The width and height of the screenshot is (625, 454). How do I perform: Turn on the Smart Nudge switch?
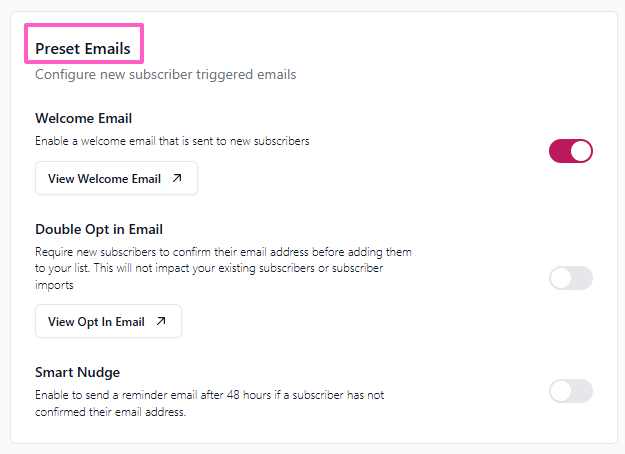pyautogui.click(x=571, y=391)
